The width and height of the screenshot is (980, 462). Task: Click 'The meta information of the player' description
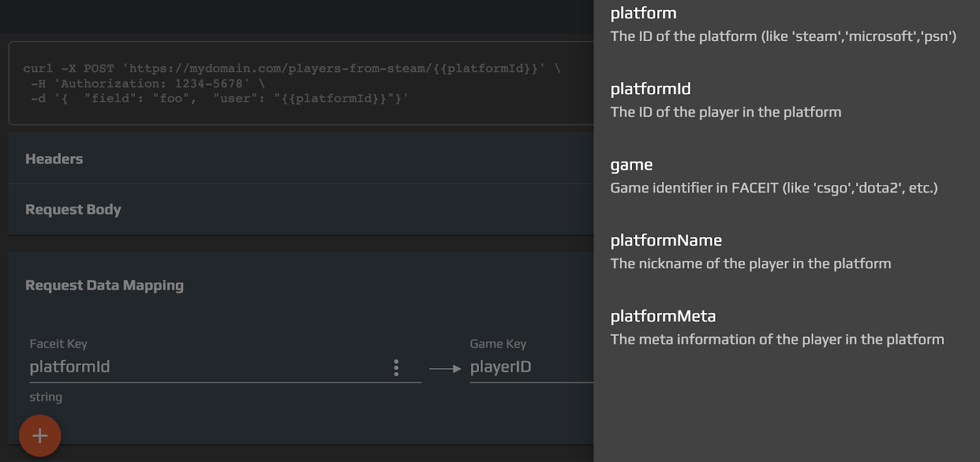(777, 339)
